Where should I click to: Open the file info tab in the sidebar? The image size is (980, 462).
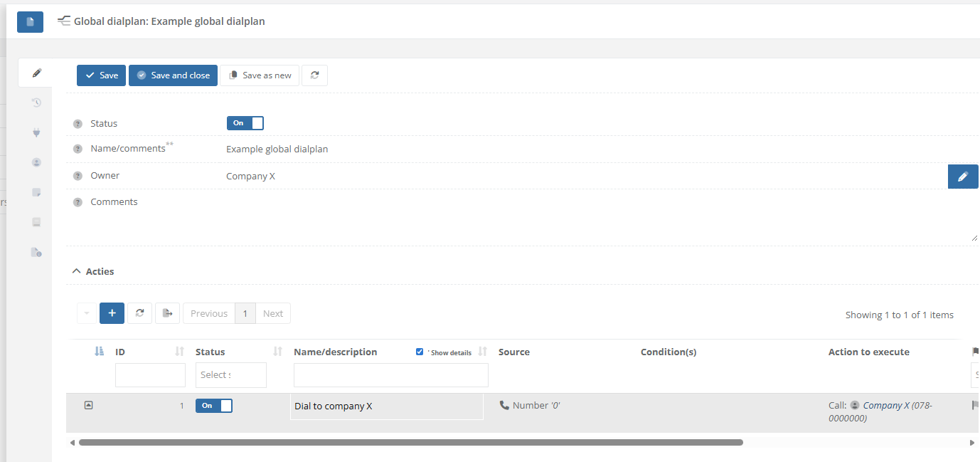coord(36,252)
